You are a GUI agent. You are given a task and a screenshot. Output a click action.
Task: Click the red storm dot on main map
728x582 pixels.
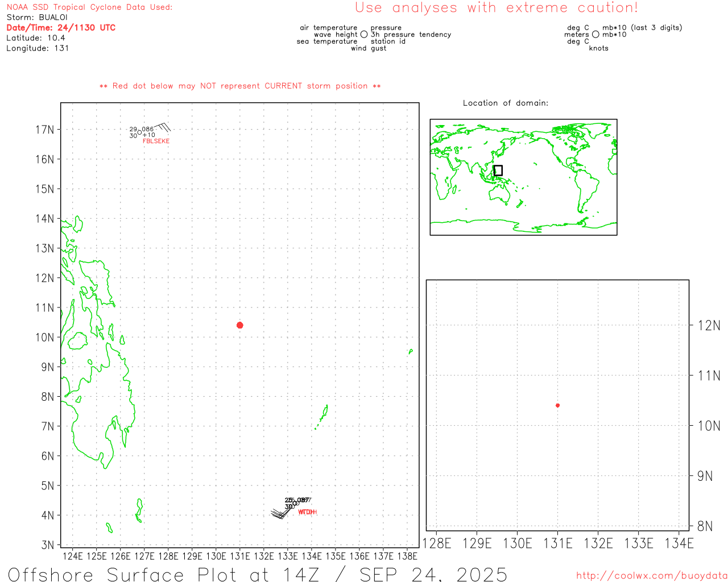(240, 325)
